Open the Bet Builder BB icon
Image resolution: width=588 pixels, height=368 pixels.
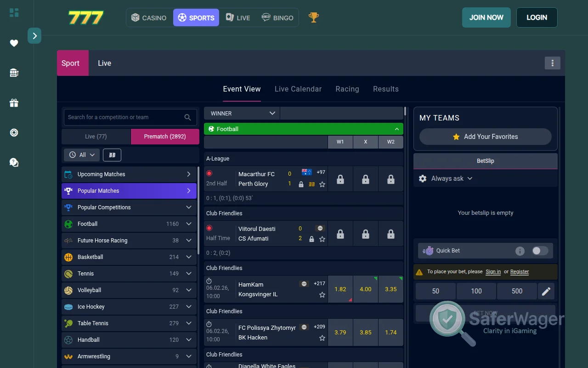pos(112,155)
